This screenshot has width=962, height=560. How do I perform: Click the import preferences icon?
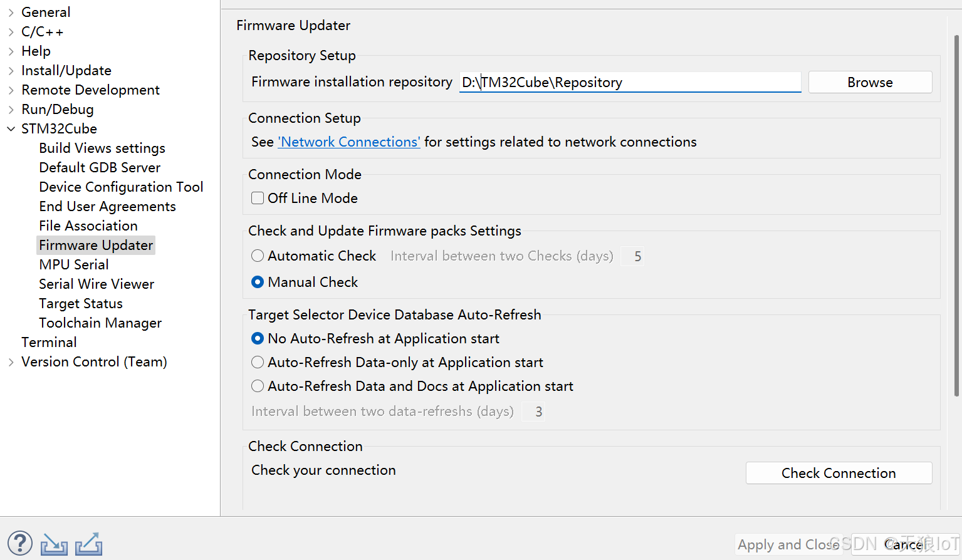click(54, 544)
